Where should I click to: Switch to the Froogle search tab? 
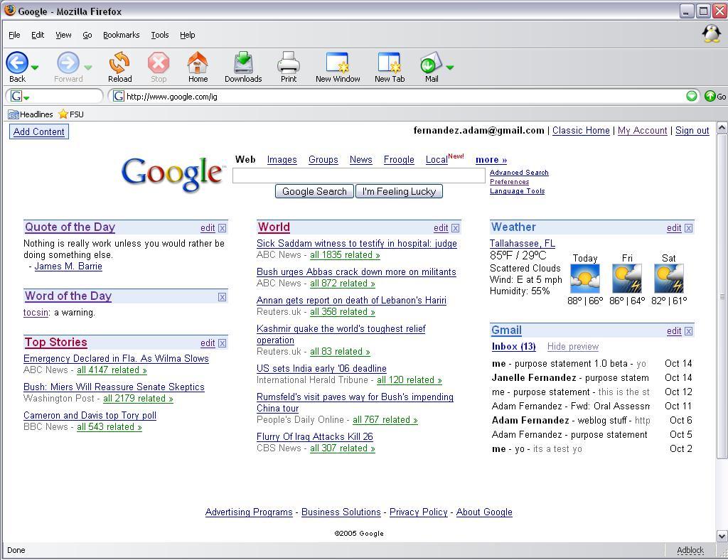pos(399,160)
